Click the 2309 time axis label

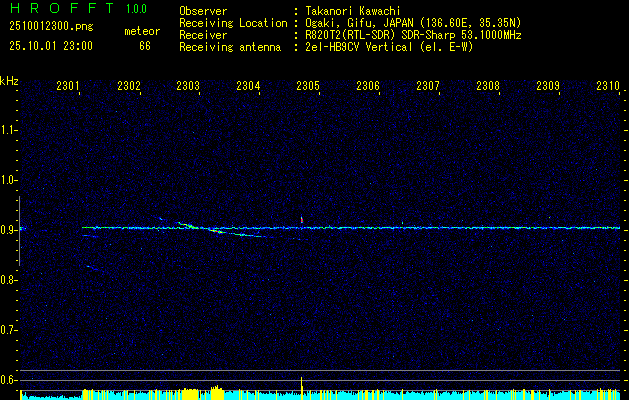click(x=548, y=85)
